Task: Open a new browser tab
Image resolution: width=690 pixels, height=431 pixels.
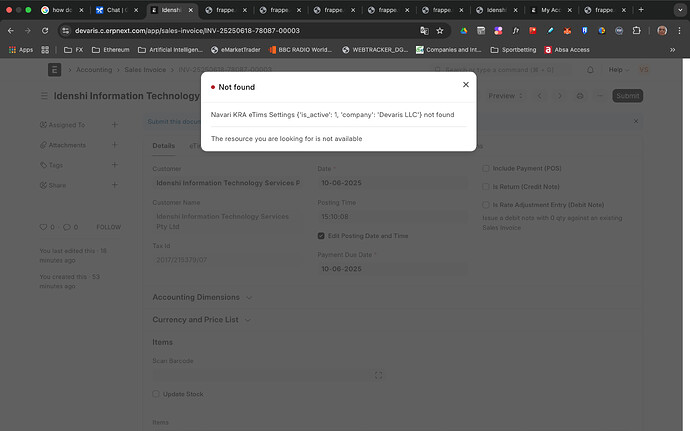Action: (641, 10)
